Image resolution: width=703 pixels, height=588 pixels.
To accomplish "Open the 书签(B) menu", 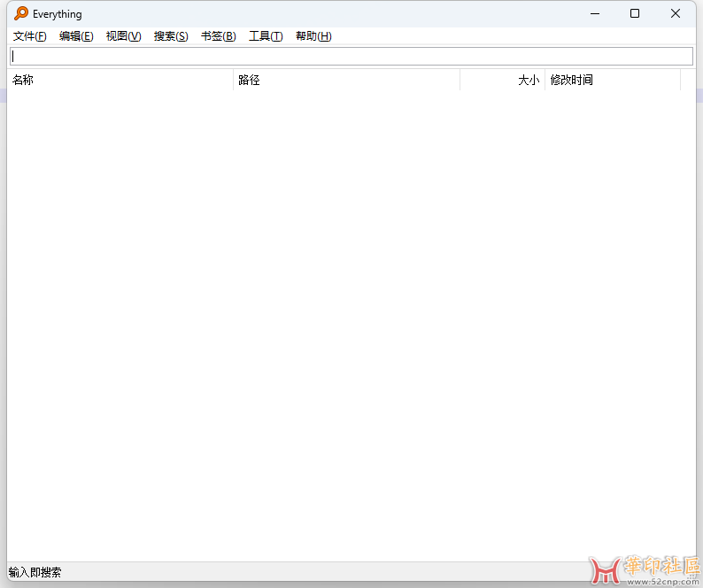I will (219, 36).
